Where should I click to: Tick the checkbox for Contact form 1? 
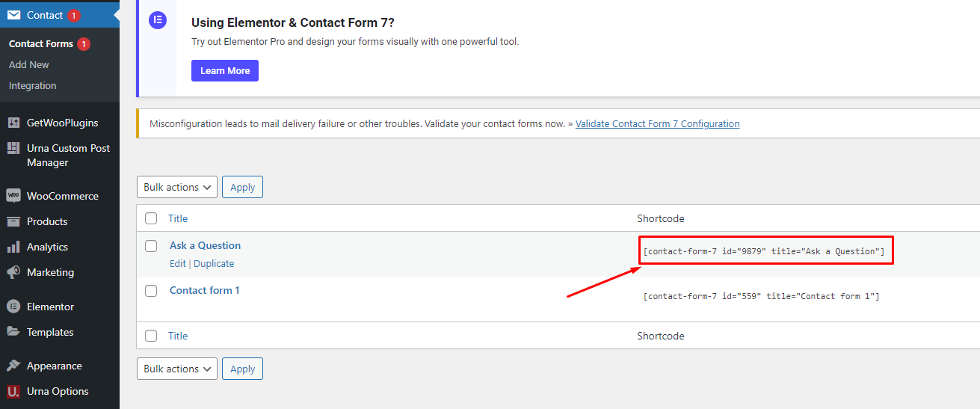[151, 290]
